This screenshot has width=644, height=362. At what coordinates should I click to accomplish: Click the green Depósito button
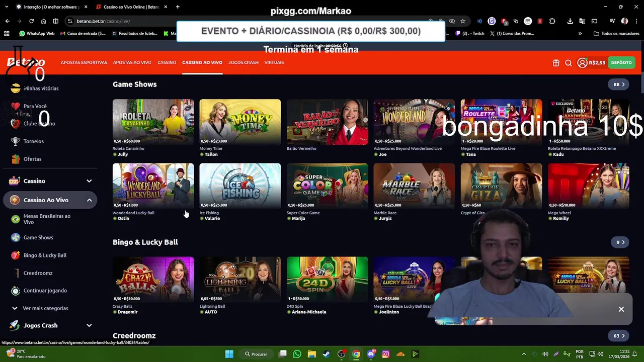tap(621, 63)
